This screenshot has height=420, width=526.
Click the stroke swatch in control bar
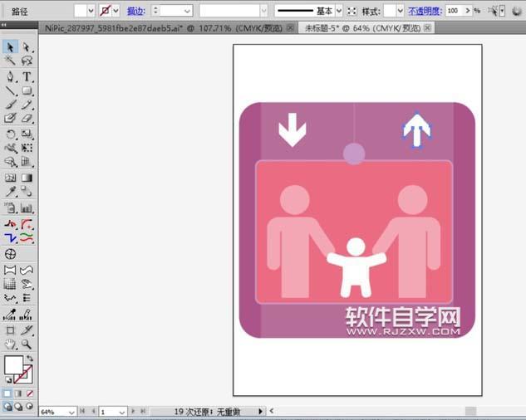(x=105, y=11)
